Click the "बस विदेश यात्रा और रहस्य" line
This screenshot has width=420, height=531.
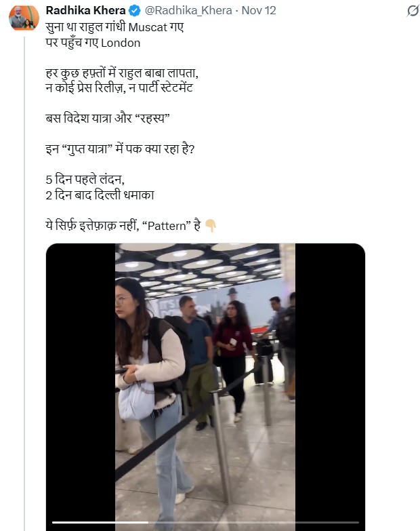click(108, 118)
